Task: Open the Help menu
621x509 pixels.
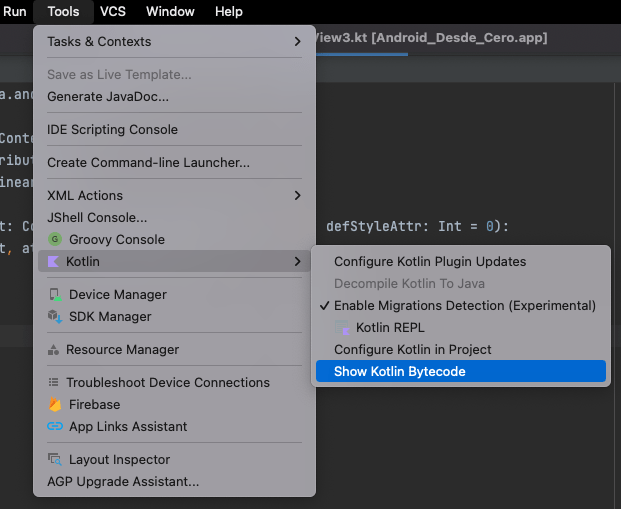Action: [229, 11]
